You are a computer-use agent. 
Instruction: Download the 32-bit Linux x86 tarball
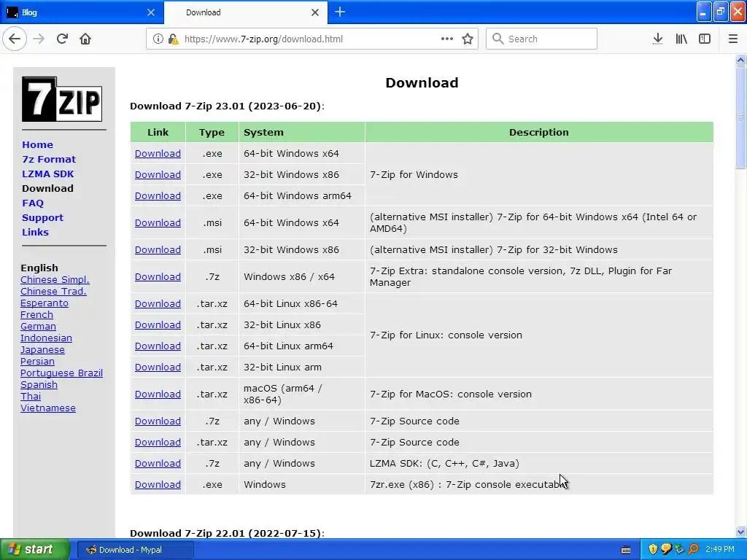click(x=158, y=324)
